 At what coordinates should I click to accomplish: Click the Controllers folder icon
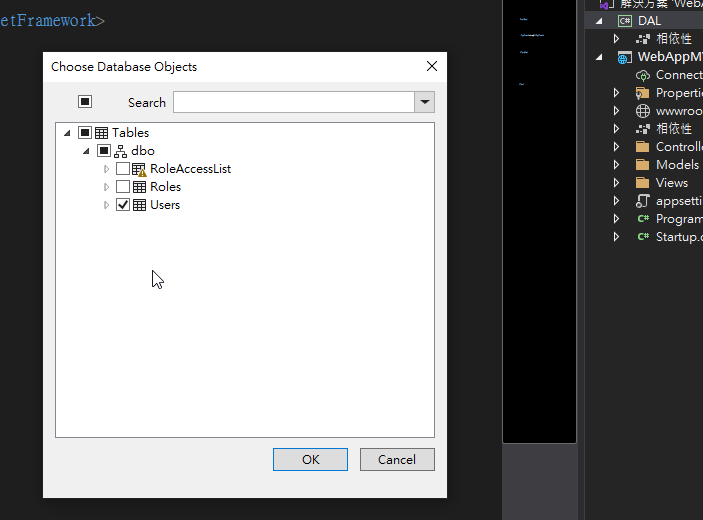click(642, 147)
